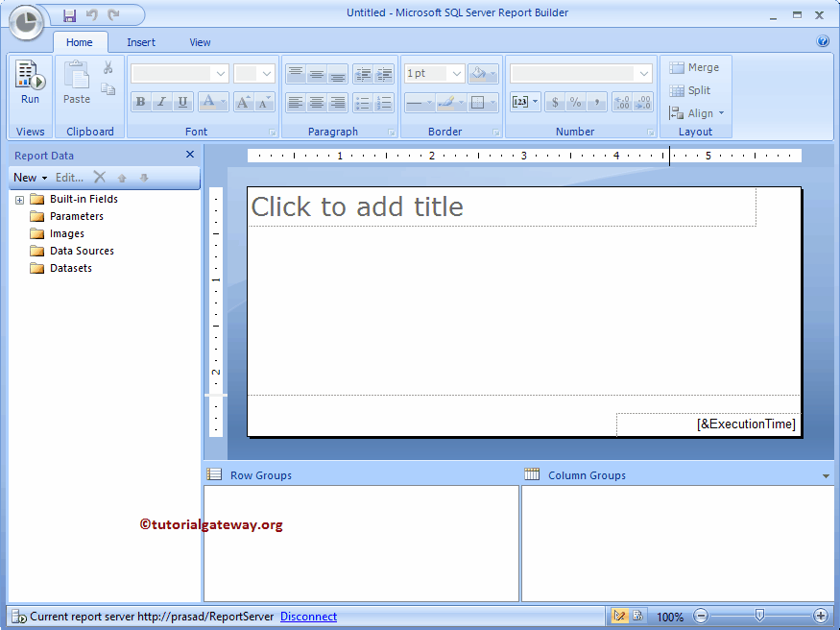Click the Disconnect link in status bar
Screen dimensions: 840x630
click(308, 617)
